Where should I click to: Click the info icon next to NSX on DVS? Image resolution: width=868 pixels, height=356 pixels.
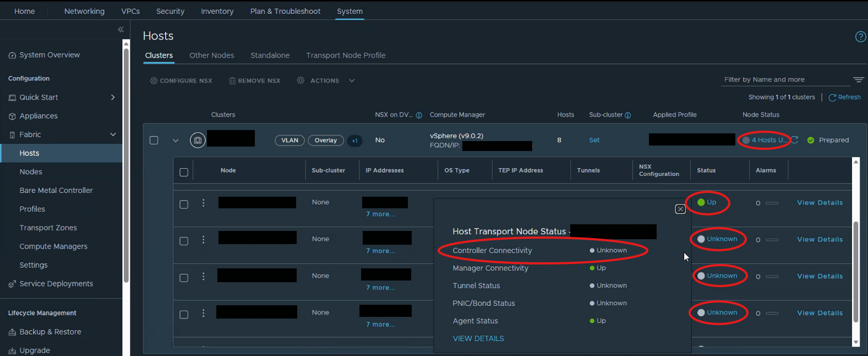click(x=419, y=115)
